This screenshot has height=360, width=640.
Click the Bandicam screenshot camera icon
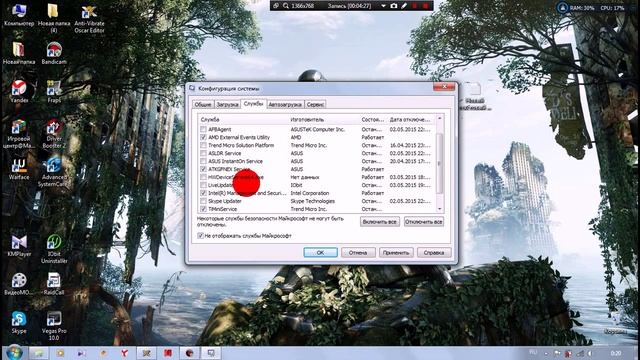pos(393,6)
